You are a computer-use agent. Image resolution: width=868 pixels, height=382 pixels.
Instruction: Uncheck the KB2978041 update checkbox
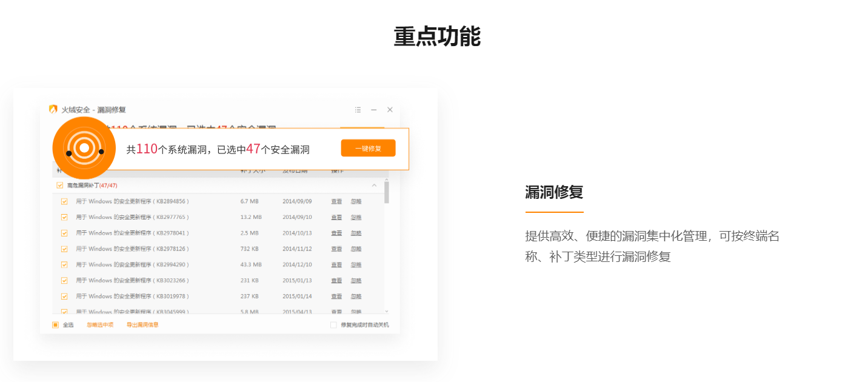tap(64, 233)
